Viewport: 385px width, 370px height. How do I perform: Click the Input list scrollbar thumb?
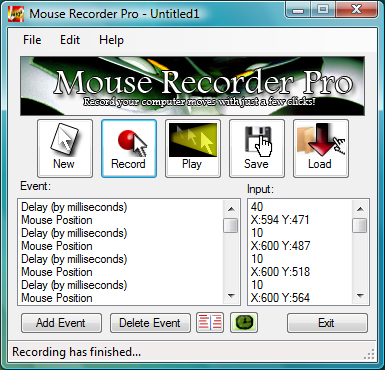(360, 225)
